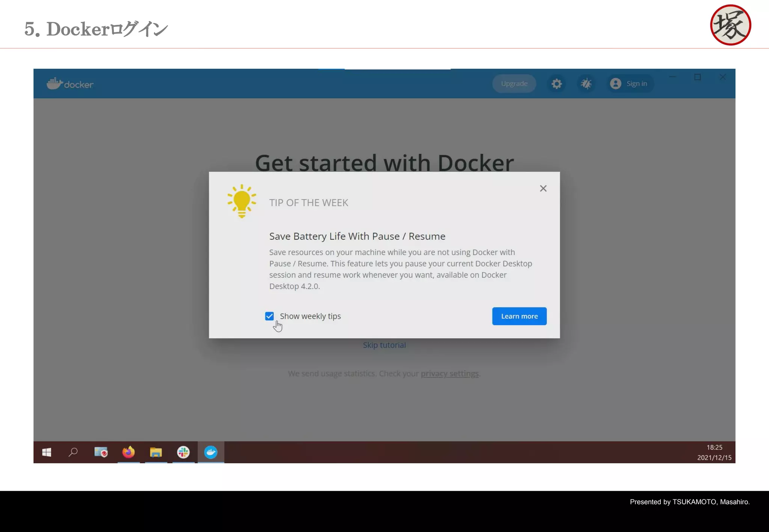Click the yellow lightbulb tip icon
This screenshot has height=532, width=769.
point(242,201)
